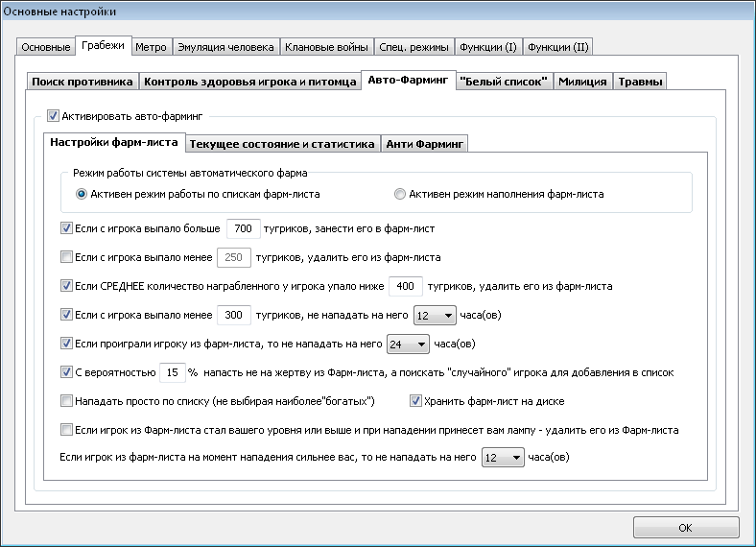Select the Грабежи tab
756x547 pixels.
click(104, 46)
